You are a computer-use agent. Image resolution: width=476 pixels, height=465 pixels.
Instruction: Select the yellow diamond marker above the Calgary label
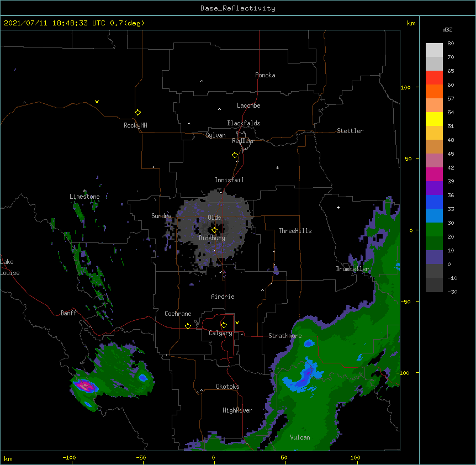224,325
